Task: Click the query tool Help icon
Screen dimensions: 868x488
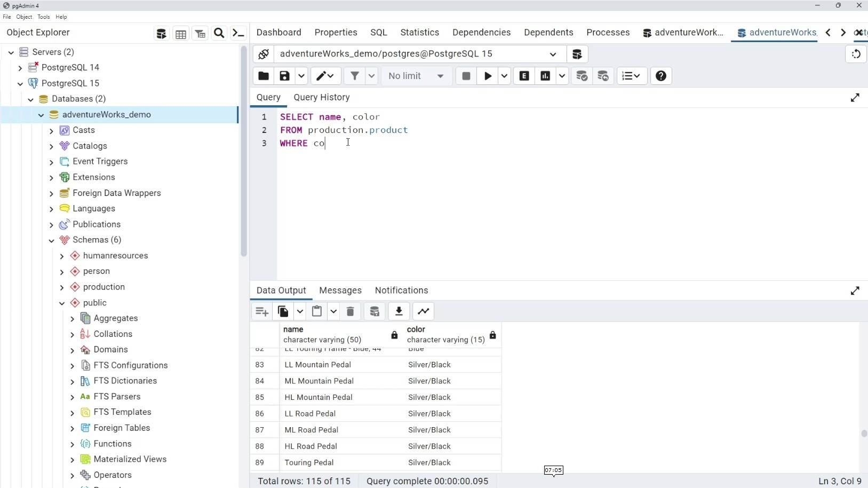Action: tap(660, 76)
